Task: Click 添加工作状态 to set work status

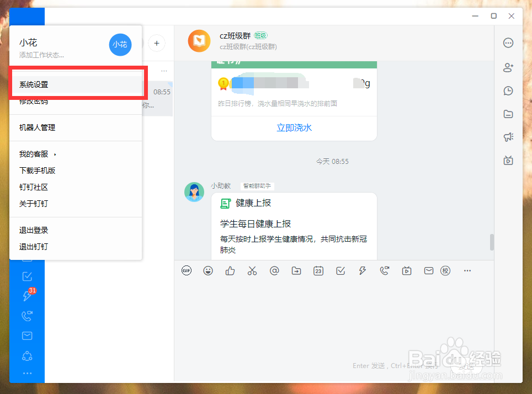Action: (41, 55)
